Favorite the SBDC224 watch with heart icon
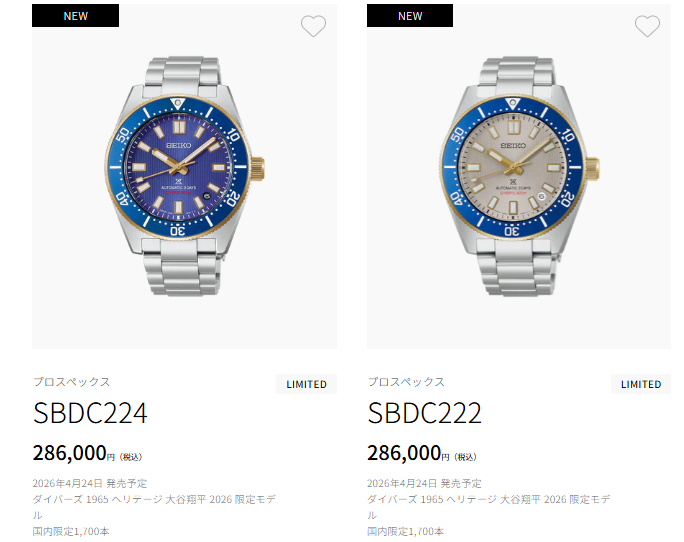The height and width of the screenshot is (542, 684). click(313, 26)
